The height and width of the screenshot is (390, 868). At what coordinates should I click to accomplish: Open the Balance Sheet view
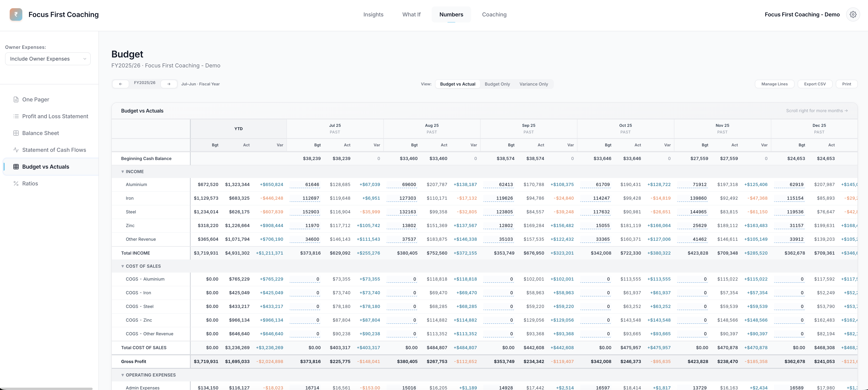pyautogui.click(x=40, y=133)
